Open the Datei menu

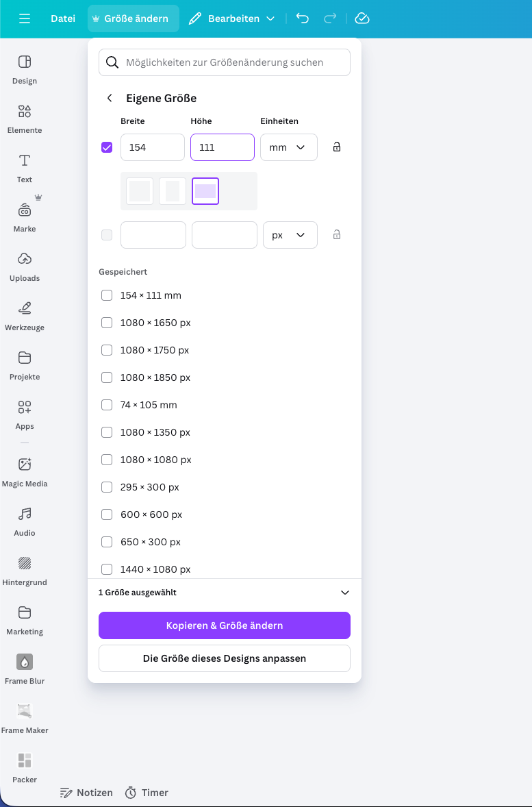coord(62,18)
